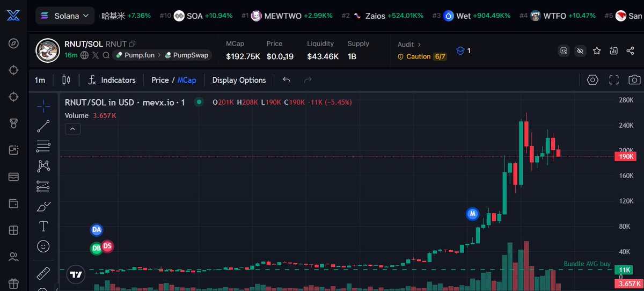This screenshot has width=644, height=291.
Task: Copy the RNUT token address
Action: [133, 43]
